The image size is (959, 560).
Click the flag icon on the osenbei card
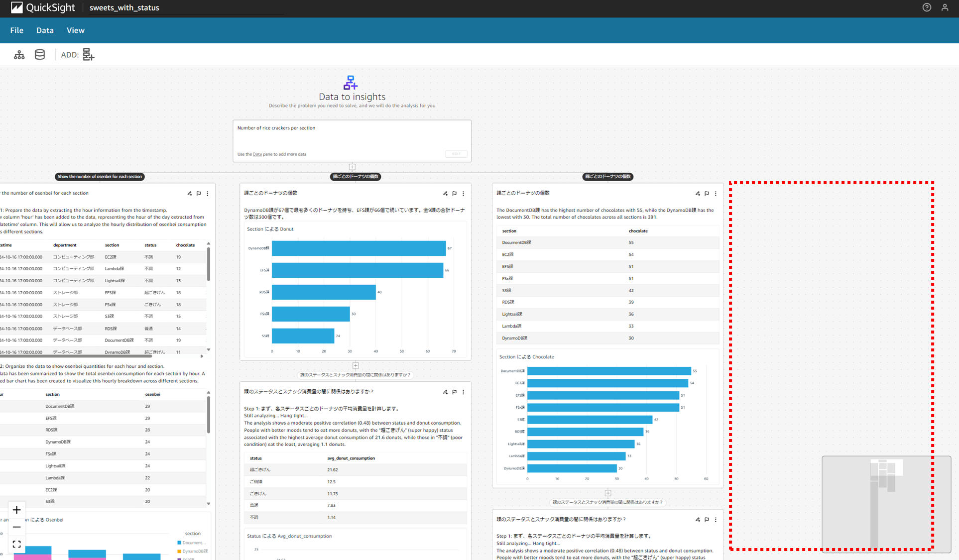pos(199,194)
